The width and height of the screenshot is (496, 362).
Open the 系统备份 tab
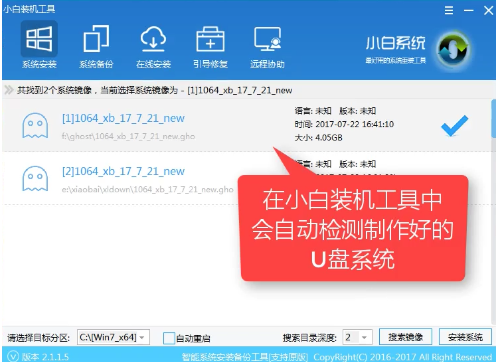coord(96,46)
